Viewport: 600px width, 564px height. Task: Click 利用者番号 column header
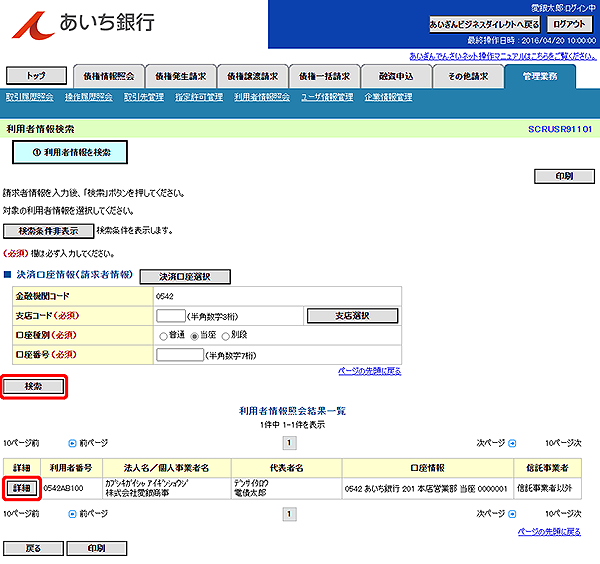(71, 468)
